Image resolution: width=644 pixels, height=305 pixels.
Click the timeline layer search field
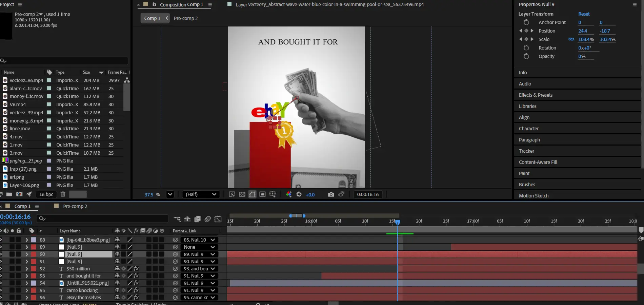click(103, 218)
